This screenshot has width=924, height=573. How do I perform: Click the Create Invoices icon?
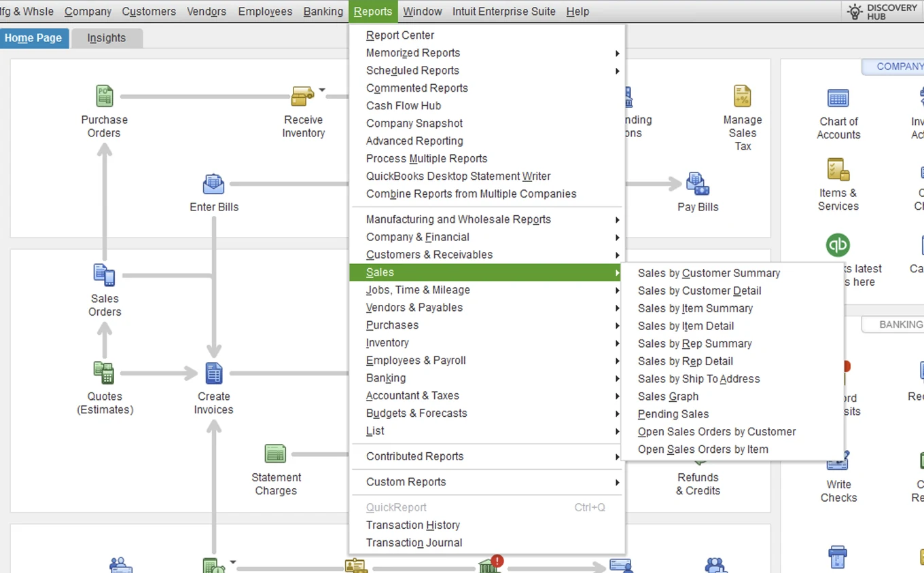point(214,373)
